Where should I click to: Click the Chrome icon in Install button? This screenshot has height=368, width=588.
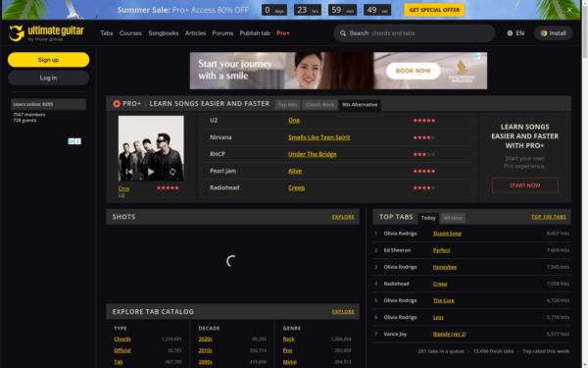coord(543,33)
